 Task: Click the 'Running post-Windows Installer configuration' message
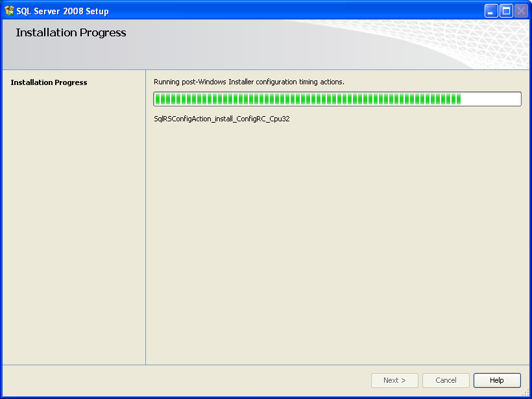coord(249,82)
